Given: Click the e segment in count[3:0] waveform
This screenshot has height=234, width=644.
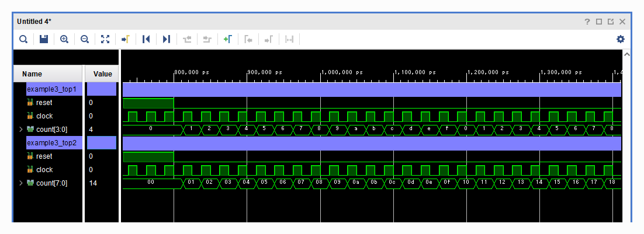Looking at the screenshot, I should pyautogui.click(x=429, y=129).
